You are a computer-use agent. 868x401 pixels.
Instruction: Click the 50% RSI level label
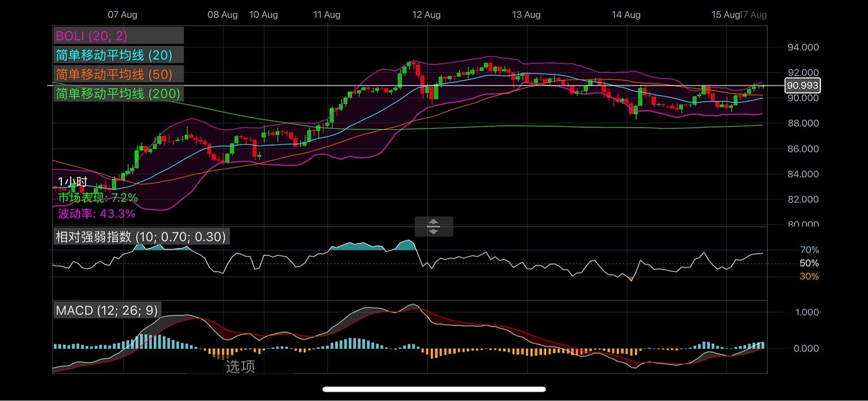[x=808, y=263]
